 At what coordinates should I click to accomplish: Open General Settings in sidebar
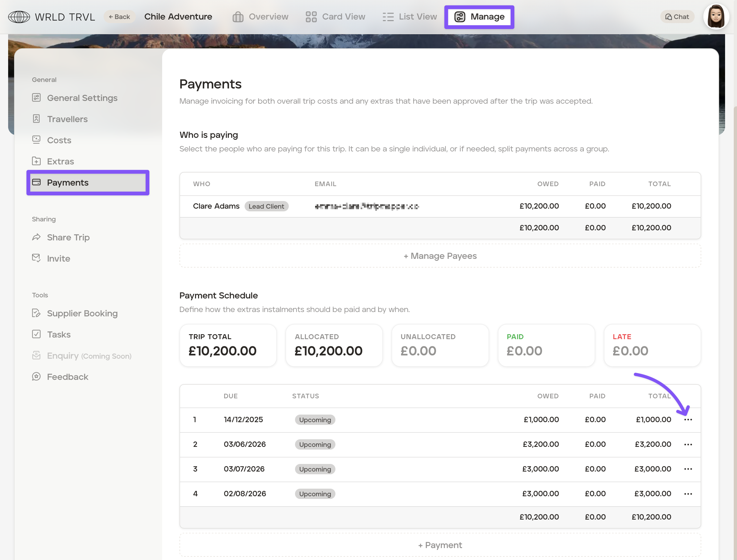click(x=82, y=98)
